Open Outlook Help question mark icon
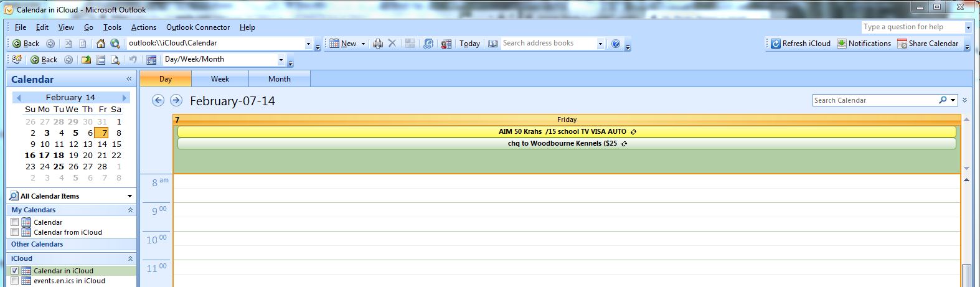The width and height of the screenshot is (980, 287). (x=616, y=44)
